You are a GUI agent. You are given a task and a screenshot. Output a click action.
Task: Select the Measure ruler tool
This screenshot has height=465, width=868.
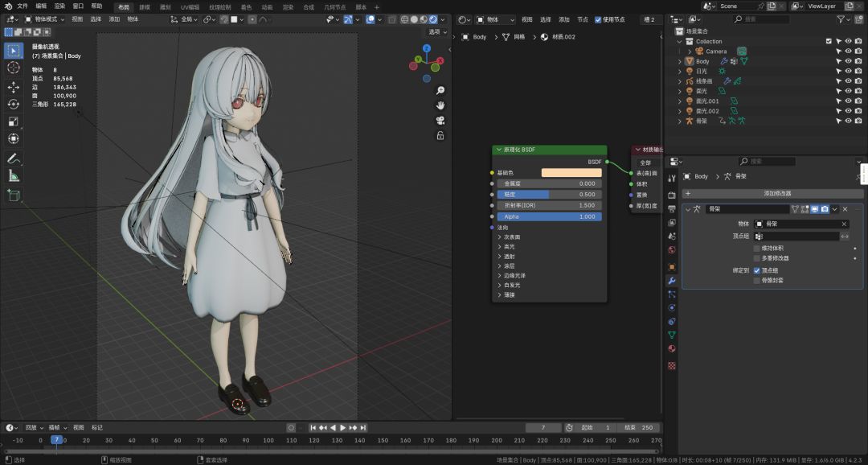tap(14, 176)
